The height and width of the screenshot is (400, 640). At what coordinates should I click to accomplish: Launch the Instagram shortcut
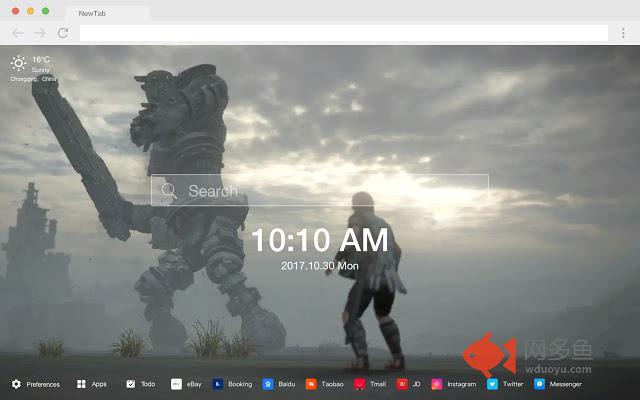tap(437, 384)
